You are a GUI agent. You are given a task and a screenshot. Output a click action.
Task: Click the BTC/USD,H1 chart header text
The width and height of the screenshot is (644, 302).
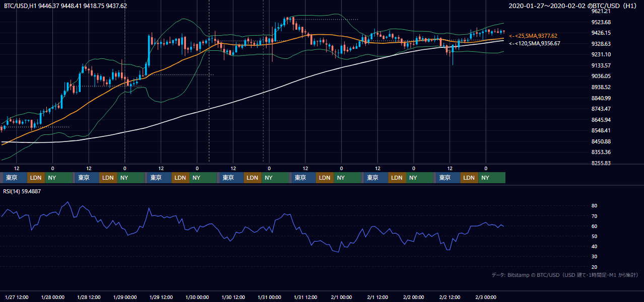66,6
